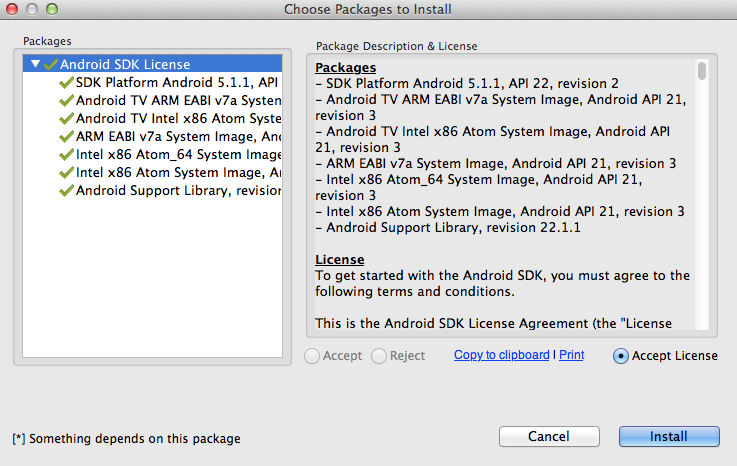The image size is (737, 466).
Task: Click green checkmark beside Android SDK License
Action: 51,64
